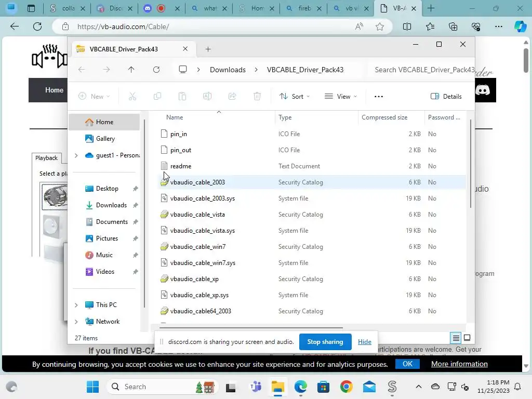Open the View dropdown menu

click(341, 96)
